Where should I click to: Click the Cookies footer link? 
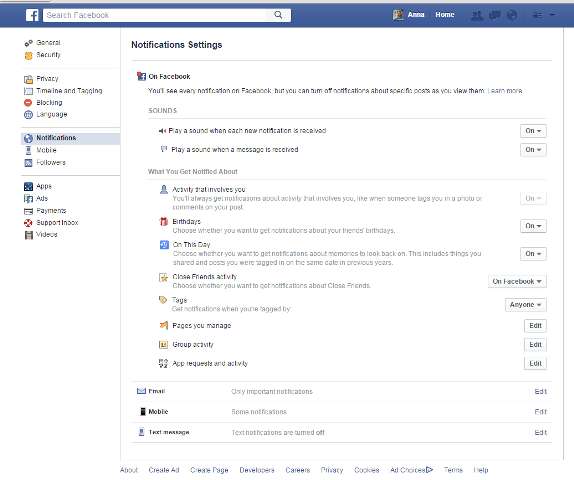tap(367, 470)
